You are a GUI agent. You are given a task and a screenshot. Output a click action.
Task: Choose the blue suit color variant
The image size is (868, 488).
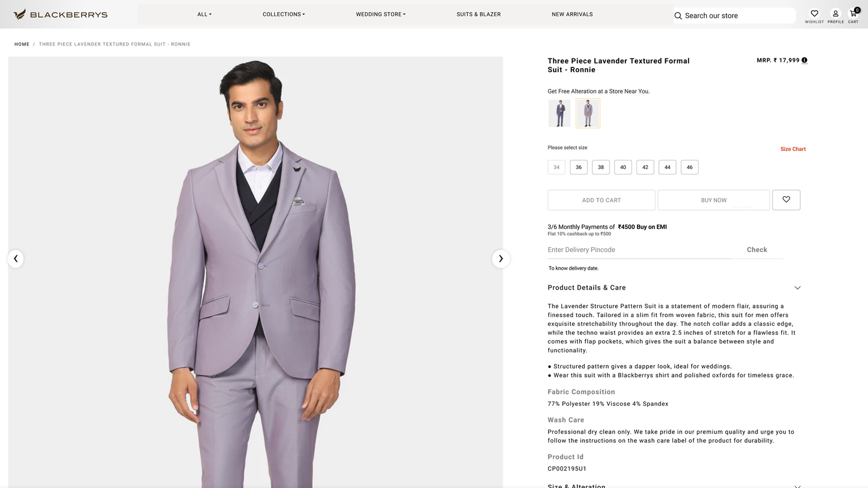click(x=560, y=113)
